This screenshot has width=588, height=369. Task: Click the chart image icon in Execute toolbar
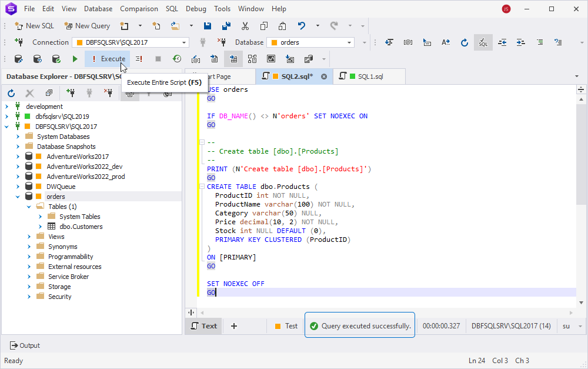(271, 59)
